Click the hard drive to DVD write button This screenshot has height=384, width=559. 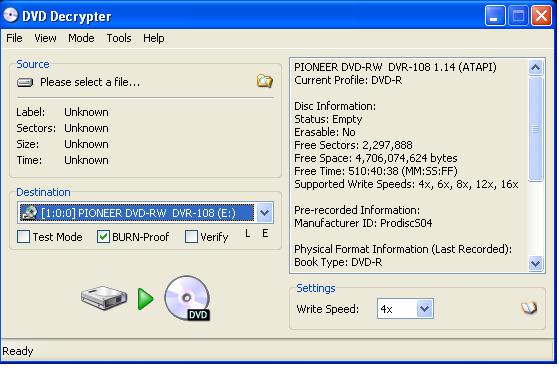point(145,298)
